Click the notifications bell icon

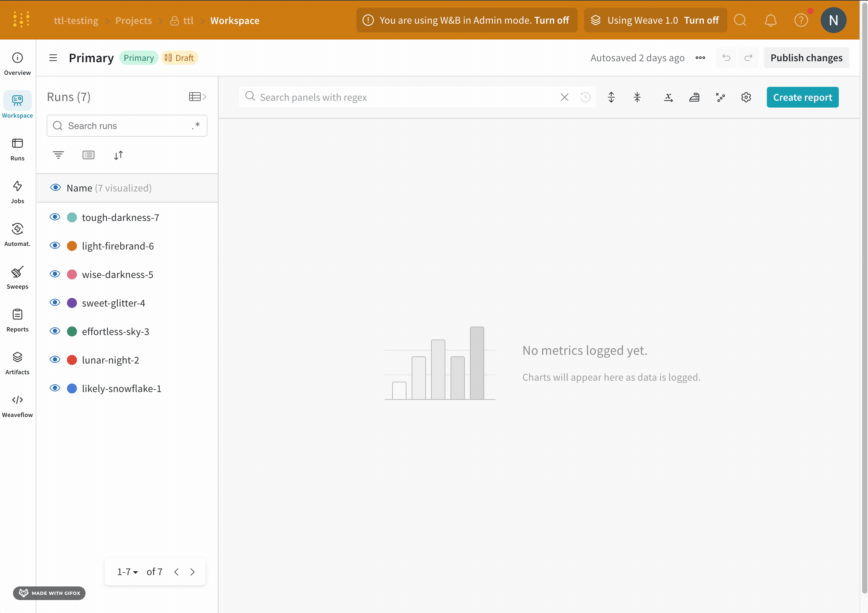[x=770, y=20]
